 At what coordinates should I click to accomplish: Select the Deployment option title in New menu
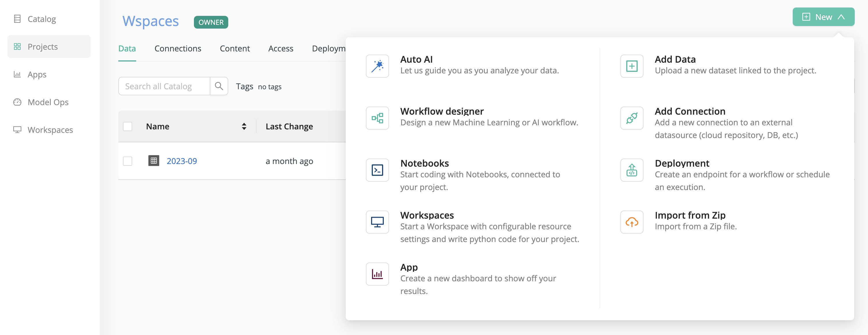[682, 163]
